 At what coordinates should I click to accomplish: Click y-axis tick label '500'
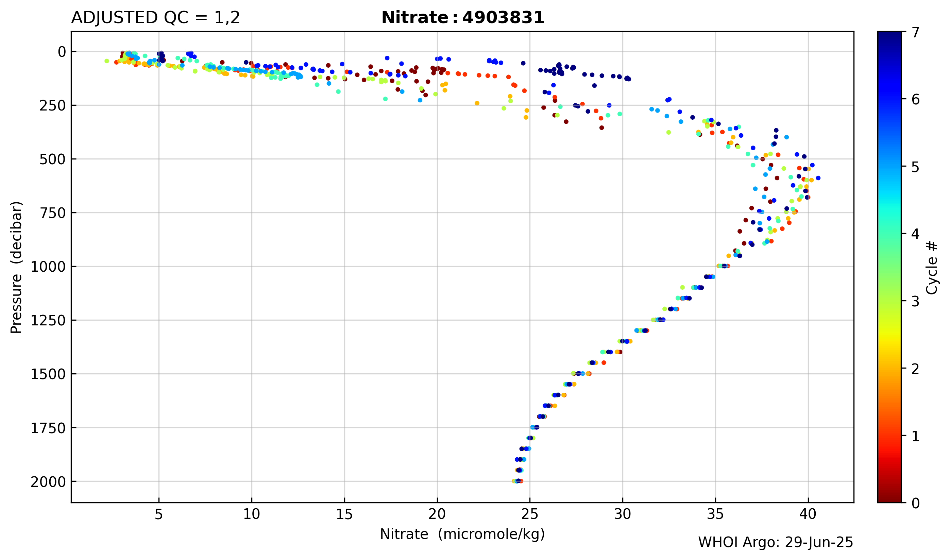pyautogui.click(x=53, y=159)
